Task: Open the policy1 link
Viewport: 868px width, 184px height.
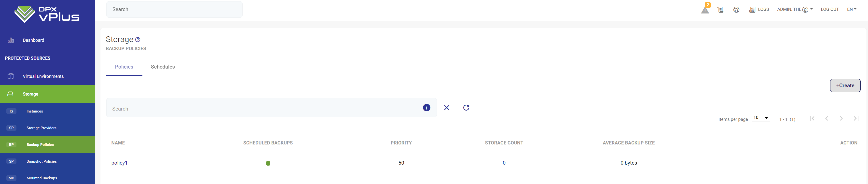Action: (119, 163)
